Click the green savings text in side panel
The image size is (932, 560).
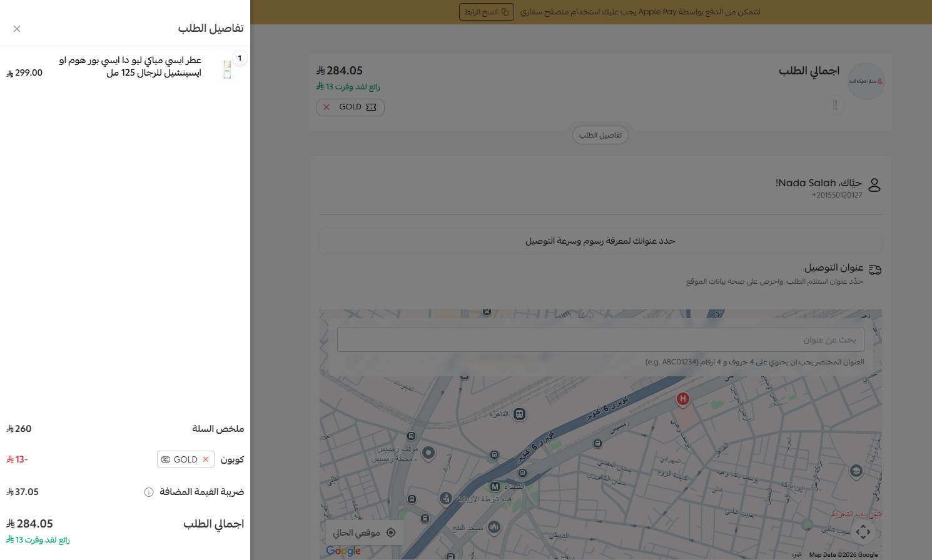[38, 540]
